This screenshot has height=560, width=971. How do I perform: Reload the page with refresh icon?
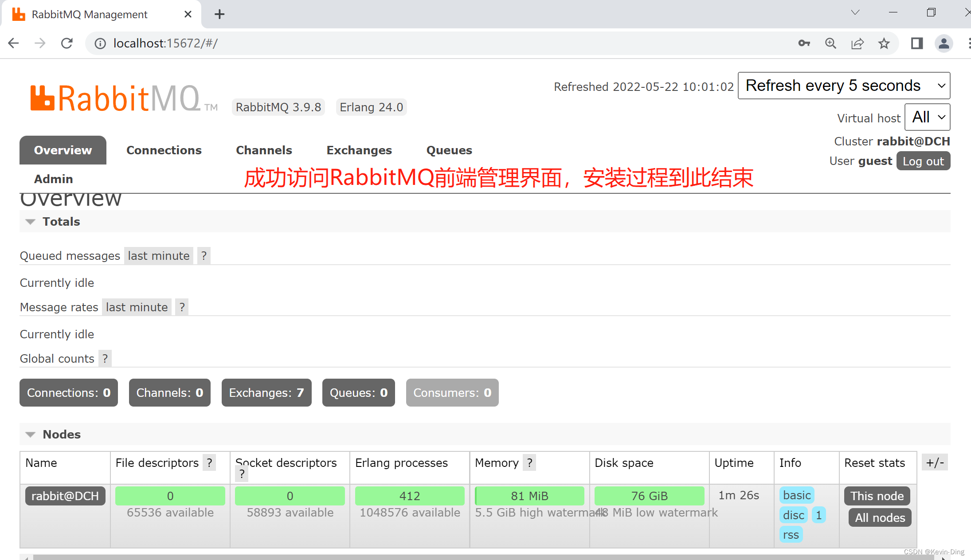coord(67,43)
